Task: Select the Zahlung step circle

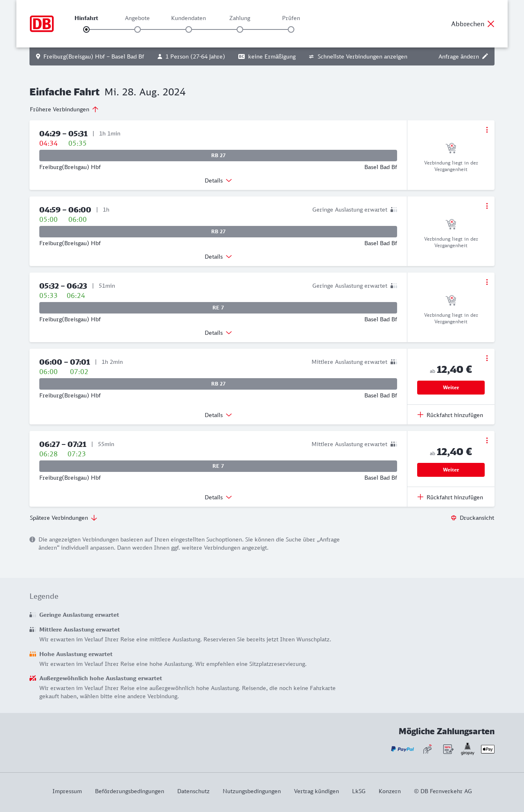Action: [240, 29]
